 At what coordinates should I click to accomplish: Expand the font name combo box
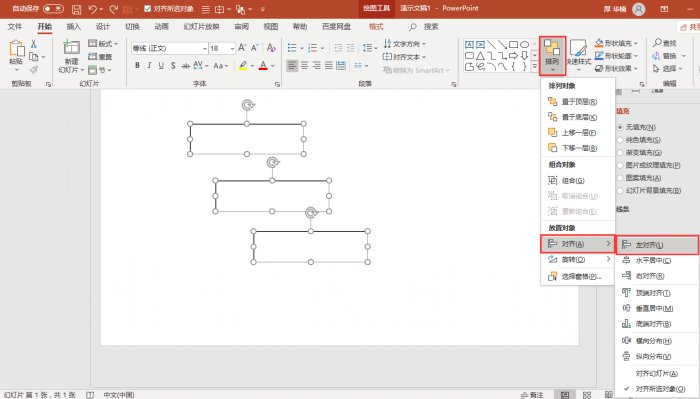click(204, 48)
